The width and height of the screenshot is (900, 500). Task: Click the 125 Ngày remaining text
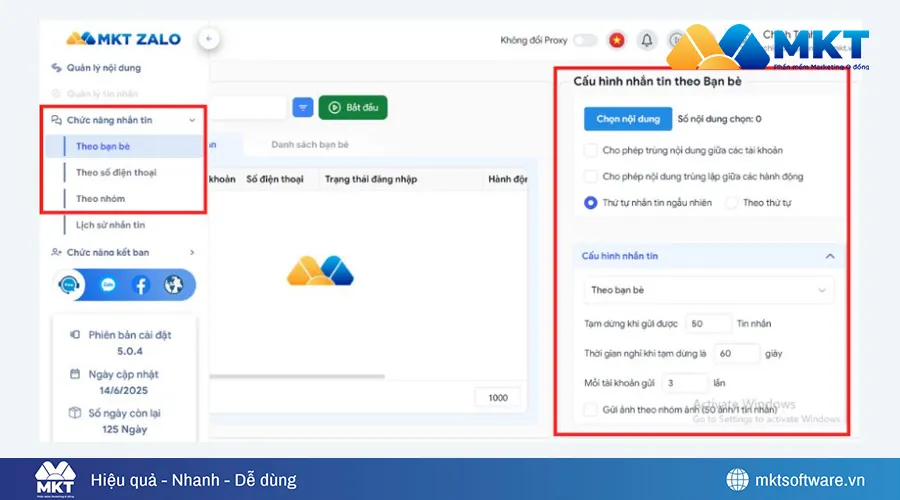coord(125,429)
